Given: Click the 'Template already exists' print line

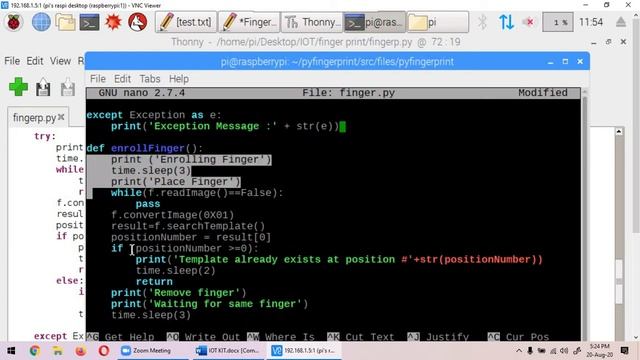Looking at the screenshot, I should [339, 260].
